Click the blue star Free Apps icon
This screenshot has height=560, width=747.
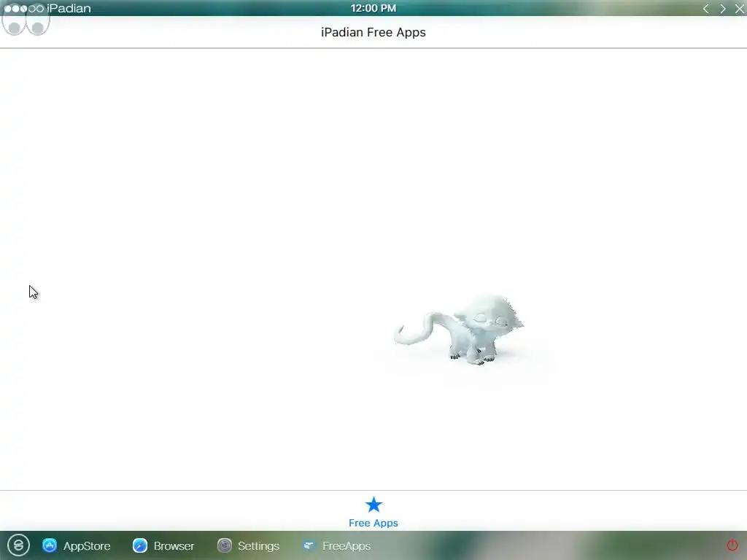pos(373,505)
